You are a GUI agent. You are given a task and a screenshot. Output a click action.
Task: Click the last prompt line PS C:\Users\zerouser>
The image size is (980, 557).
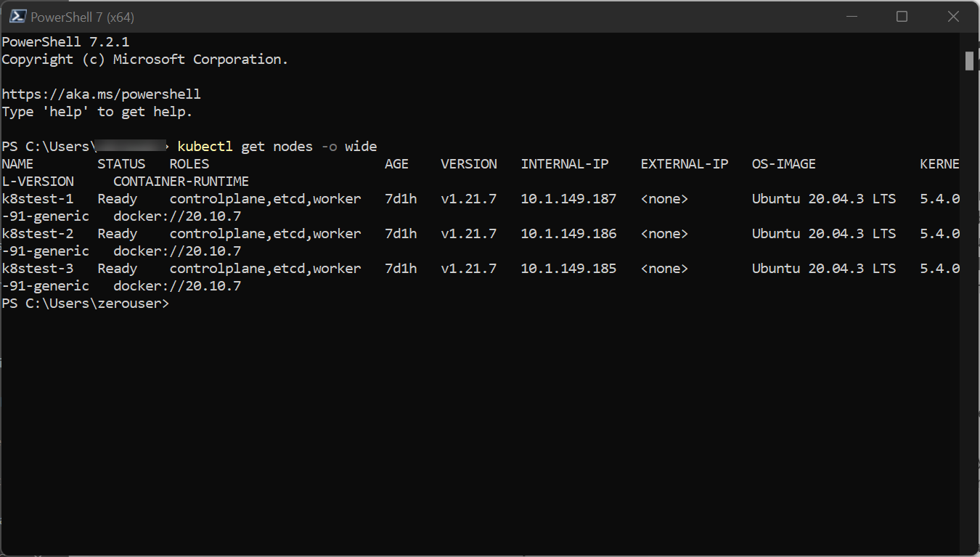[85, 304]
